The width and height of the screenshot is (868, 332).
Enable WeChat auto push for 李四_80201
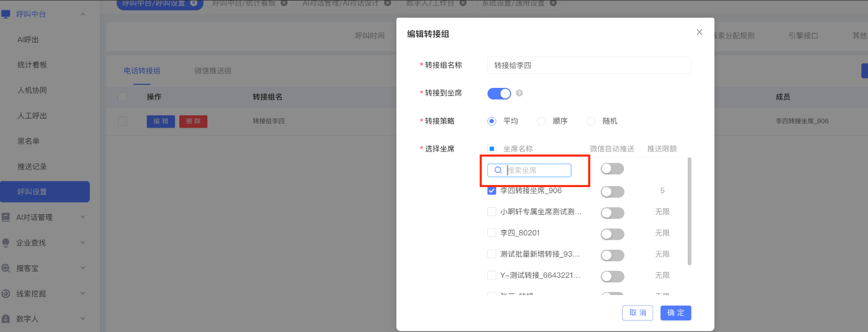click(x=612, y=234)
